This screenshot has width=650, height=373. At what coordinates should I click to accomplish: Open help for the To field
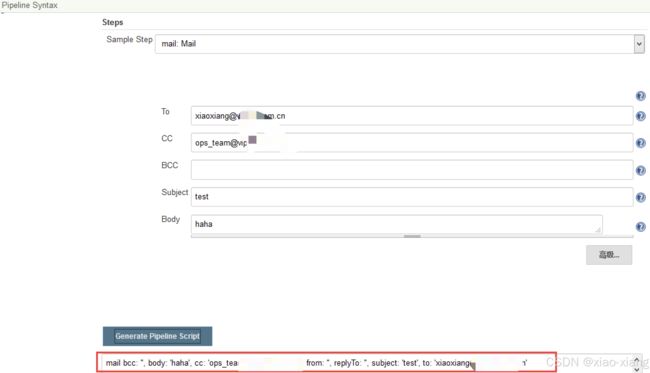coord(640,116)
